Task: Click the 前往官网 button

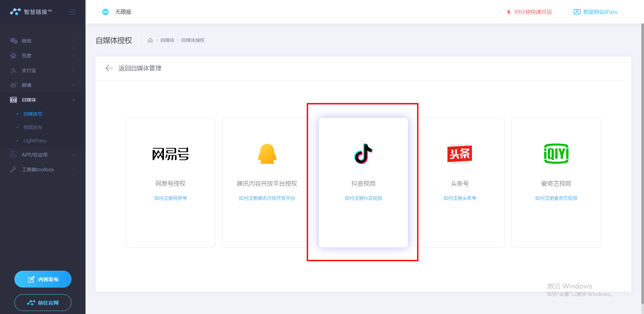Action: pos(43,303)
